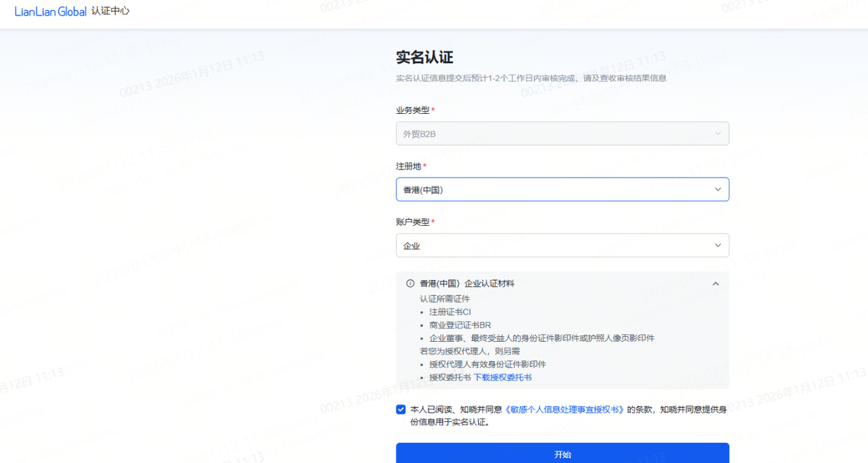868x463 pixels.
Task: Open the 账户类型 dropdown showing 企业
Action: (x=556, y=245)
